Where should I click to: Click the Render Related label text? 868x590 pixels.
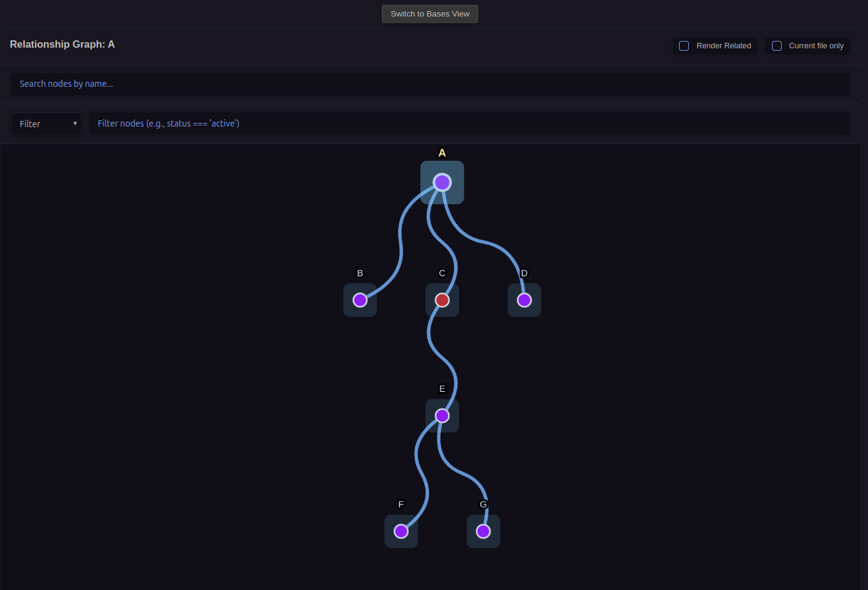click(724, 46)
